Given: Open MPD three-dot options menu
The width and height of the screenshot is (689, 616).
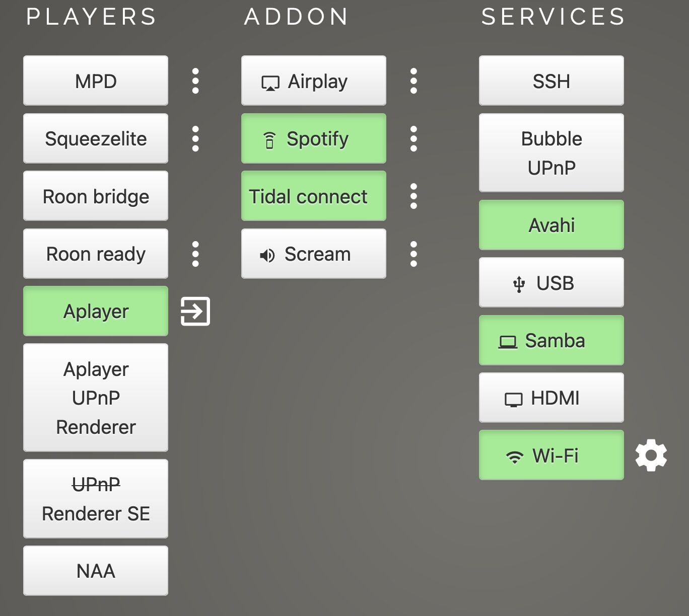Looking at the screenshot, I should click(195, 81).
